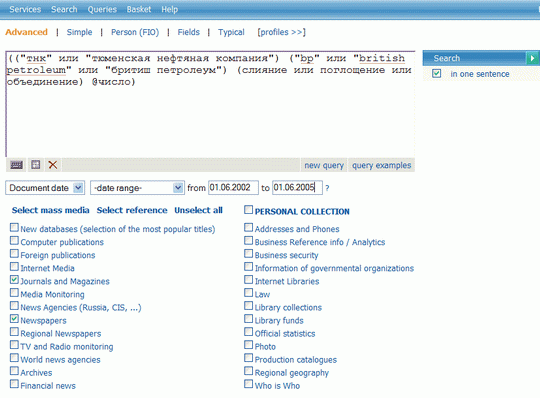Switch to the Typical search tab
The height and width of the screenshot is (398, 540).
(x=231, y=32)
